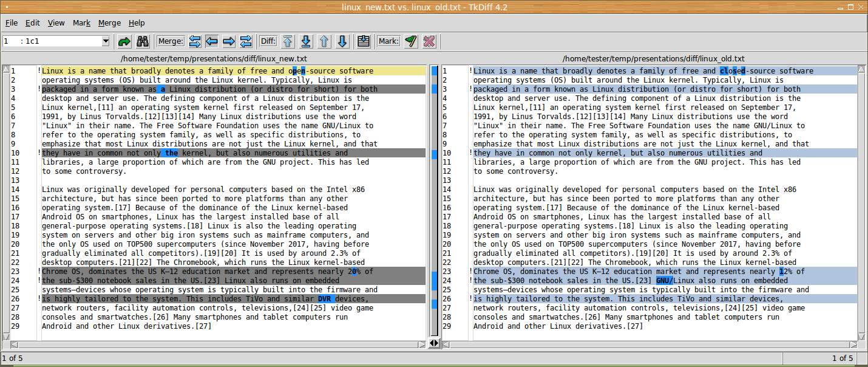Select merge choice: right arrow only
This screenshot has height=367, width=868.
229,41
